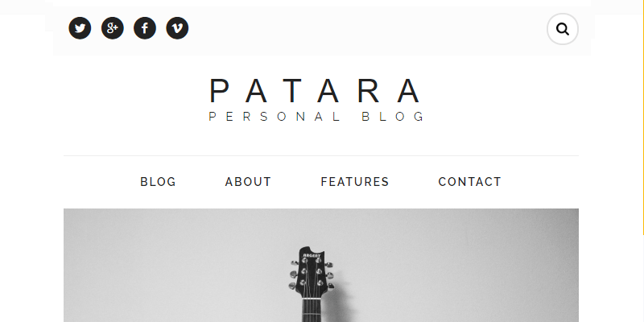Click the tuning pegs on headstock's left
The width and height of the screenshot is (644, 322).
293,275
